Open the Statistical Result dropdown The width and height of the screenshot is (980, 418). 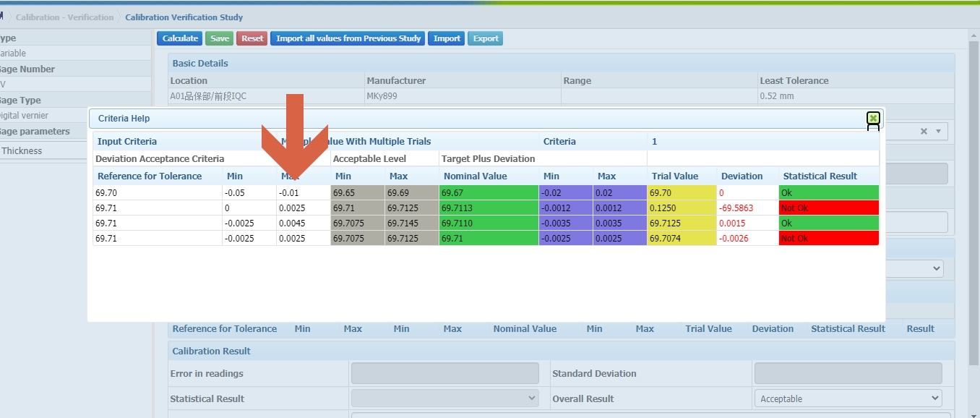coord(445,398)
